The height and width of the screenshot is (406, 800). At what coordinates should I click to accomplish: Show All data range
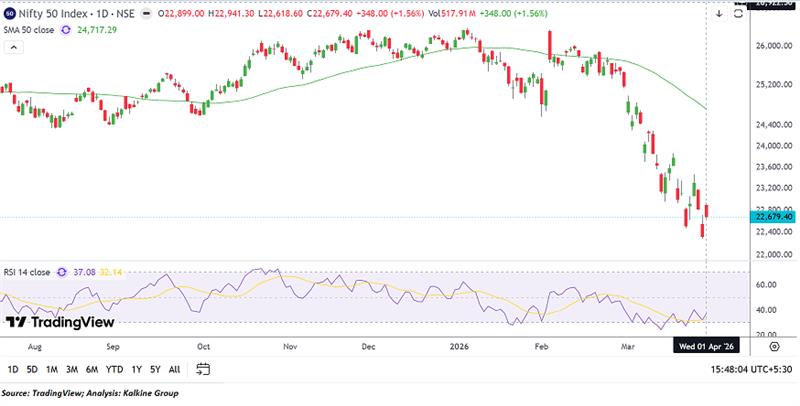tap(175, 369)
